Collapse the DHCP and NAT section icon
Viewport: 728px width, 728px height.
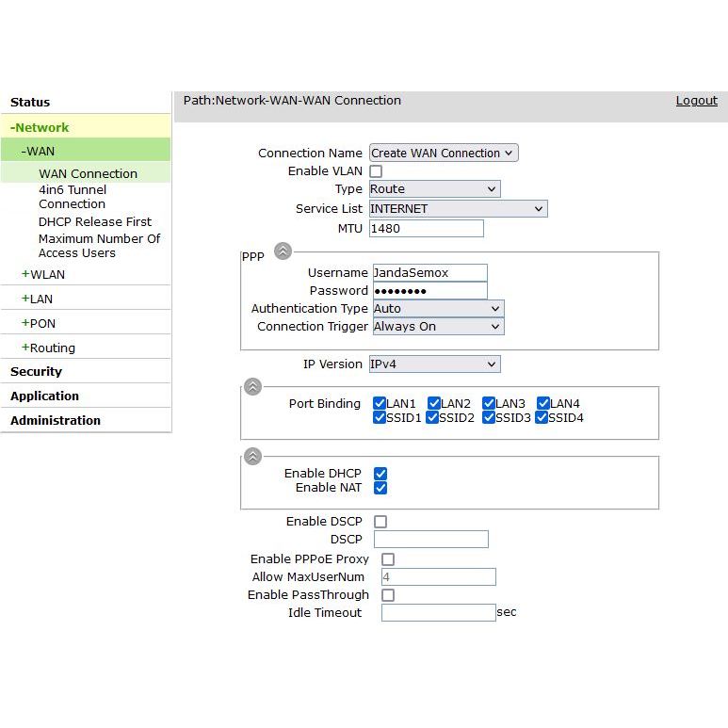(252, 456)
